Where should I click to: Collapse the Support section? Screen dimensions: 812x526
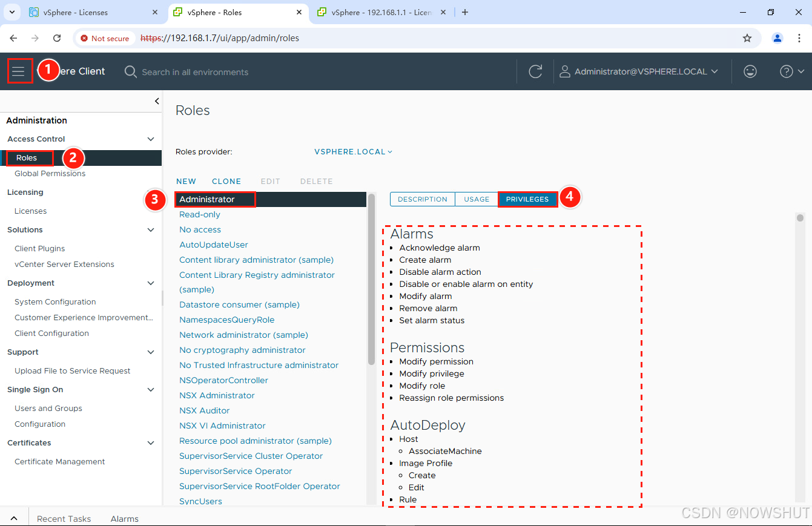(x=151, y=352)
